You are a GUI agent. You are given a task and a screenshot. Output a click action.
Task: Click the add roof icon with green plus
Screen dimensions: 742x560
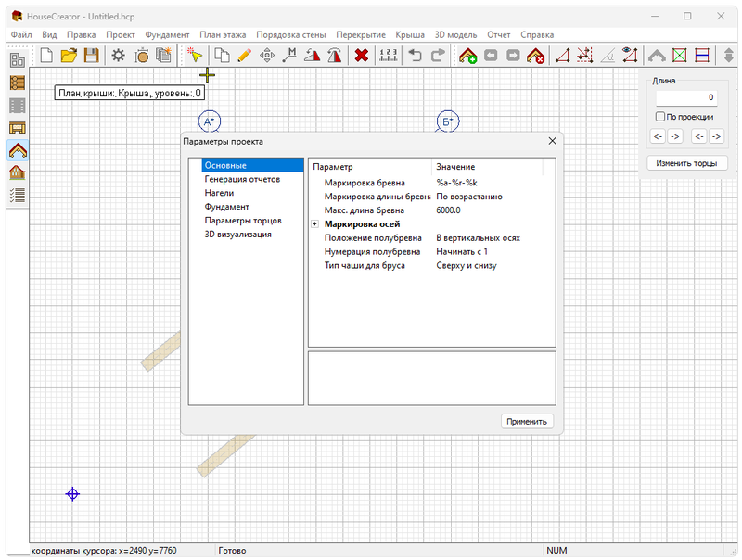point(468,56)
